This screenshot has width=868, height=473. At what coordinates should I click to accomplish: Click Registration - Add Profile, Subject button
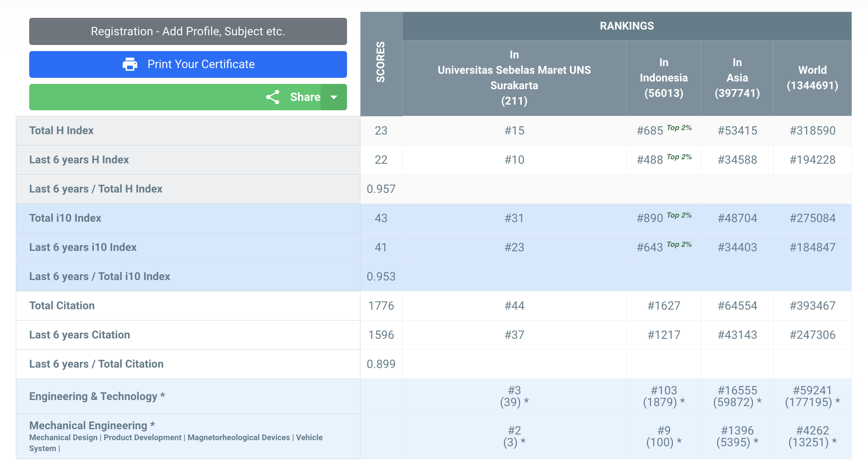188,31
